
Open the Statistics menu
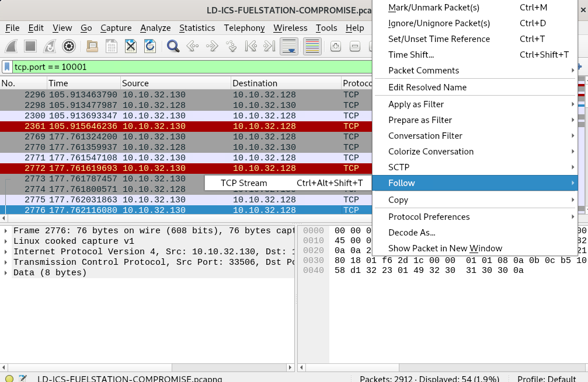[x=197, y=28]
